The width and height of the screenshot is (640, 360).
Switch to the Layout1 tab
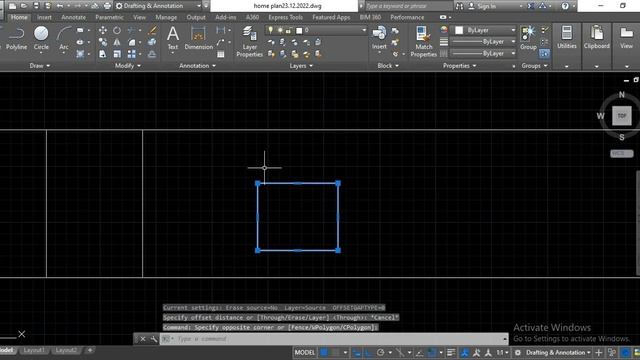click(x=33, y=350)
